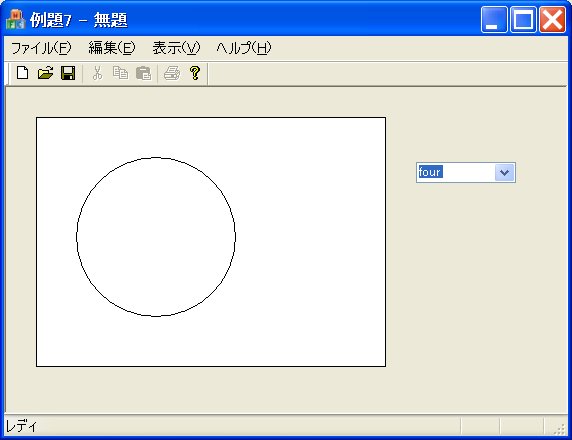Open a file with the folder icon
Viewport: 572px width, 440px height.
click(x=46, y=73)
